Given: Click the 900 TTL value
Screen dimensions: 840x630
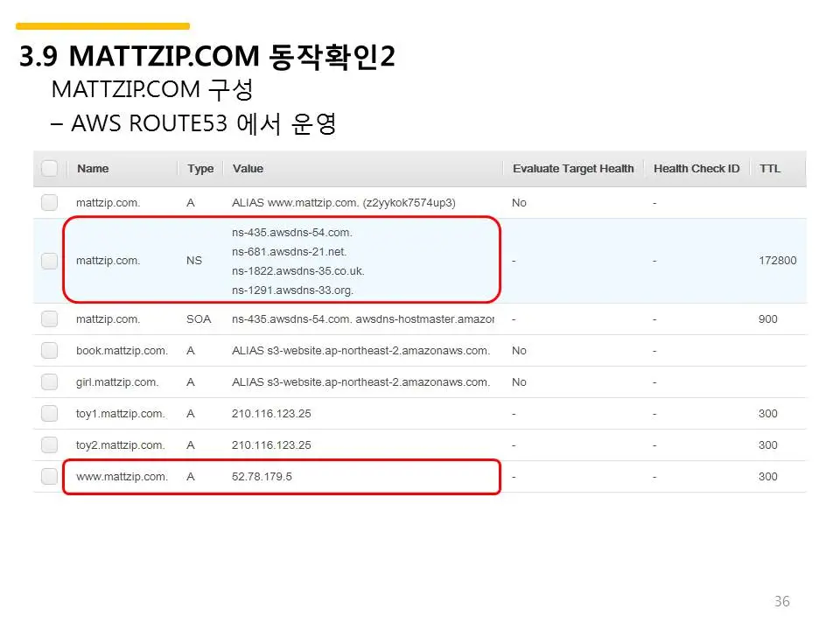Looking at the screenshot, I should (767, 319).
